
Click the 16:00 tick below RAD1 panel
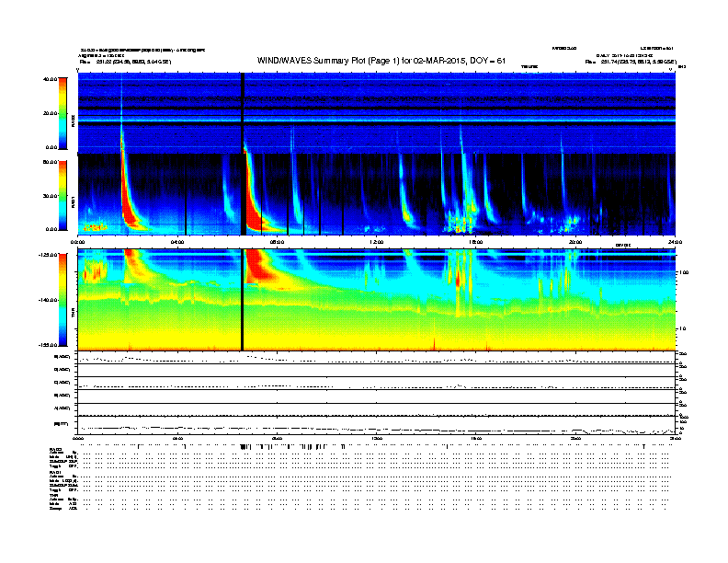(x=476, y=242)
